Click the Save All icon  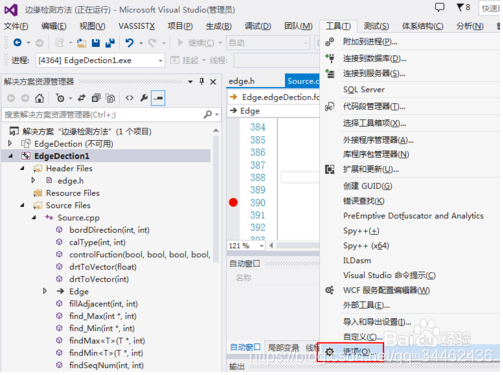(110, 43)
